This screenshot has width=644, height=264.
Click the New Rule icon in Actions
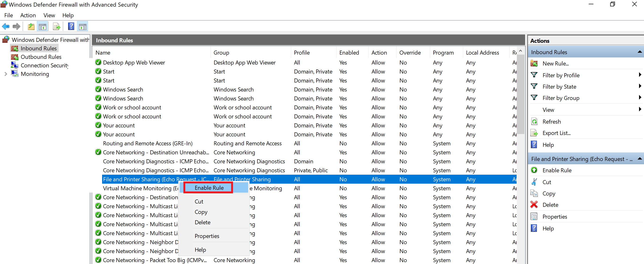[534, 63]
